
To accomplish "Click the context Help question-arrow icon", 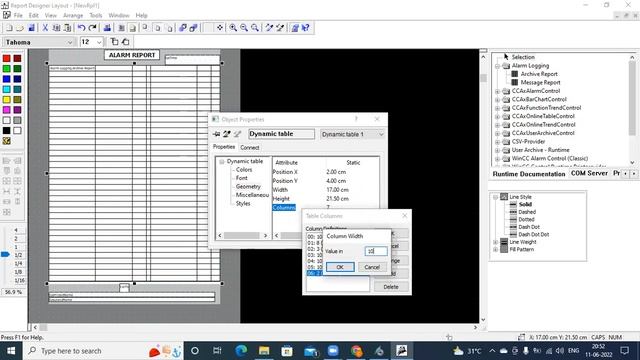I will click(306, 28).
